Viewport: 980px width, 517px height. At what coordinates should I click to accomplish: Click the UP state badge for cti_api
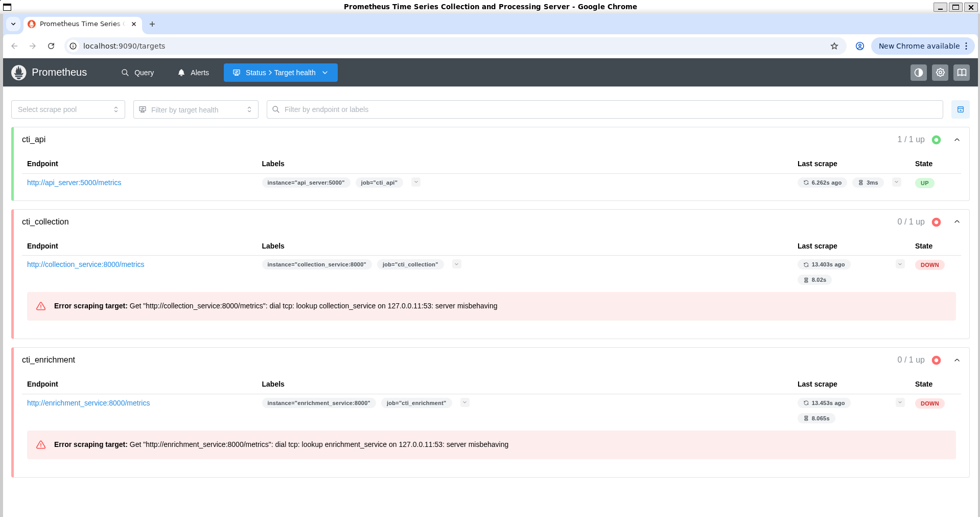[x=925, y=183]
